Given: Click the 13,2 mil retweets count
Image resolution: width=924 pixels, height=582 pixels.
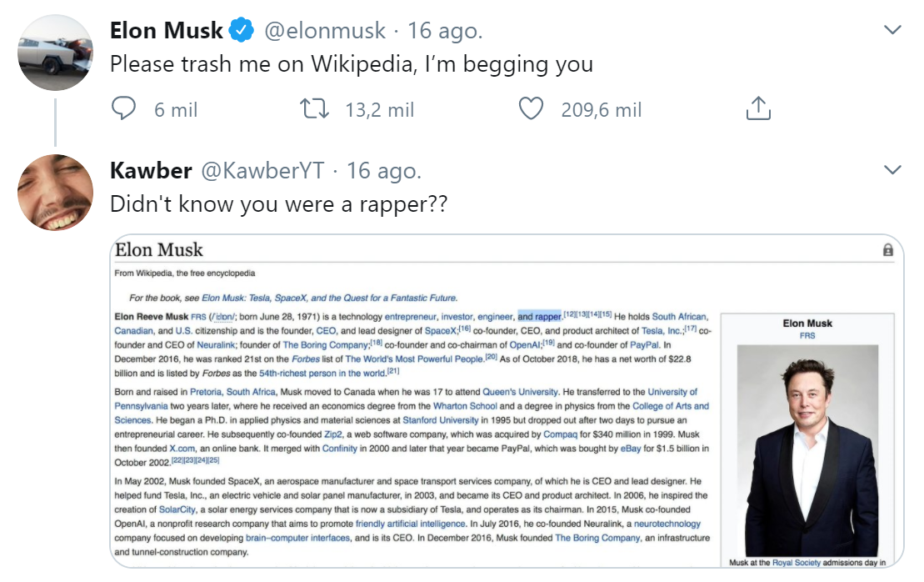Looking at the screenshot, I should click(379, 109).
